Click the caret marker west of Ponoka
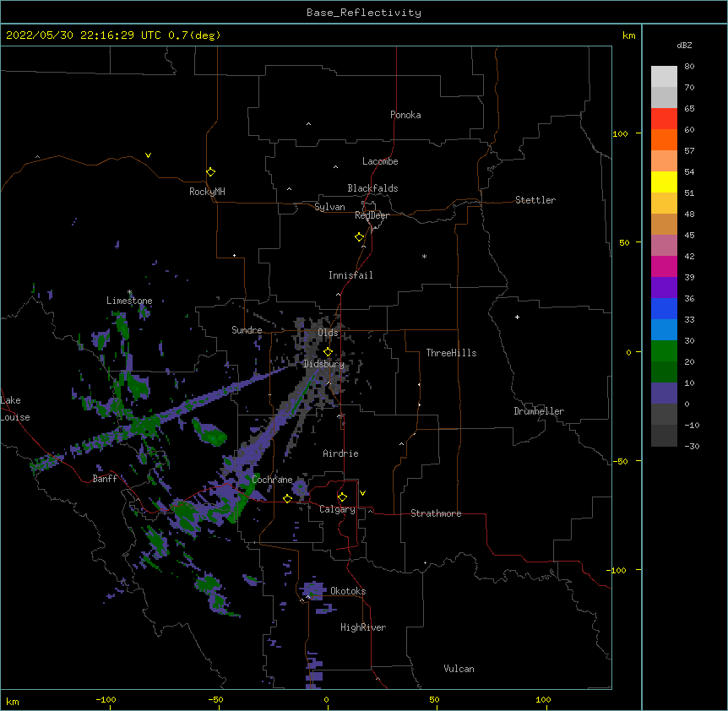This screenshot has height=711, width=728. (309, 124)
